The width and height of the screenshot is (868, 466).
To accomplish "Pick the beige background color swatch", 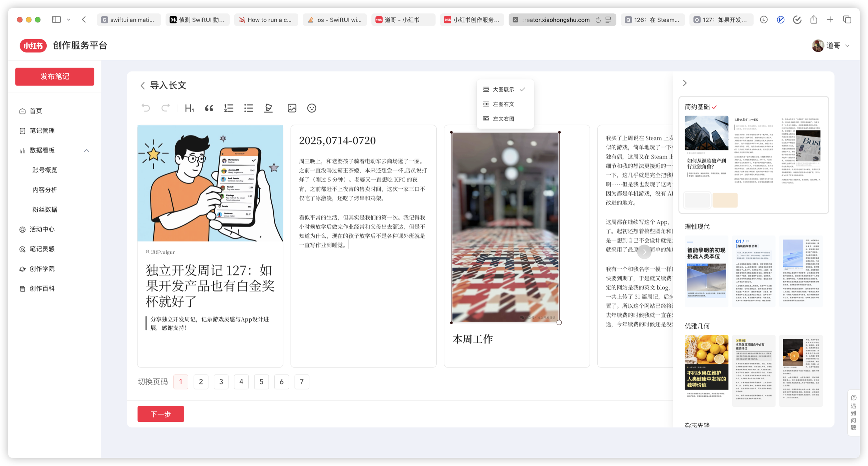I will click(x=725, y=200).
